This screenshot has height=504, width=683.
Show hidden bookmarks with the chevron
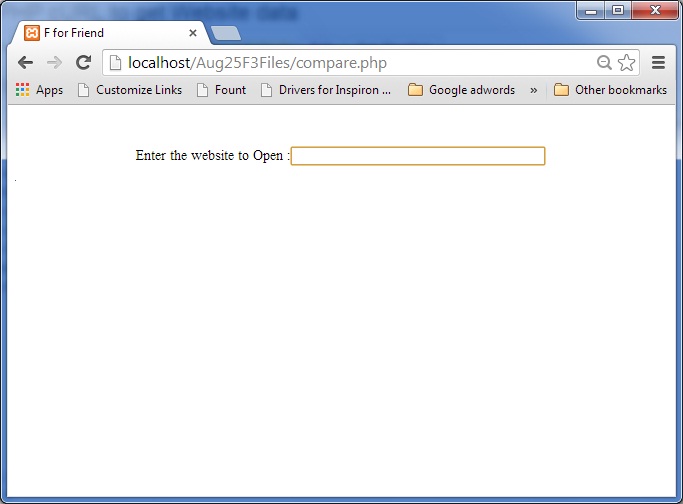pyautogui.click(x=534, y=90)
